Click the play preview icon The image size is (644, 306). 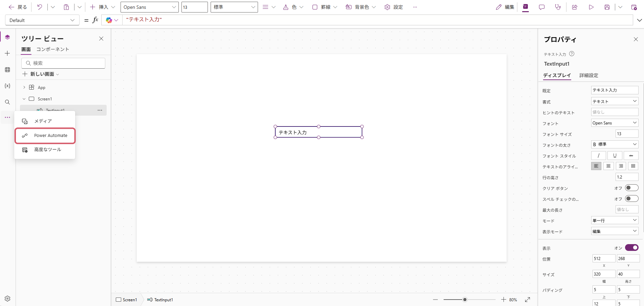pyautogui.click(x=591, y=7)
